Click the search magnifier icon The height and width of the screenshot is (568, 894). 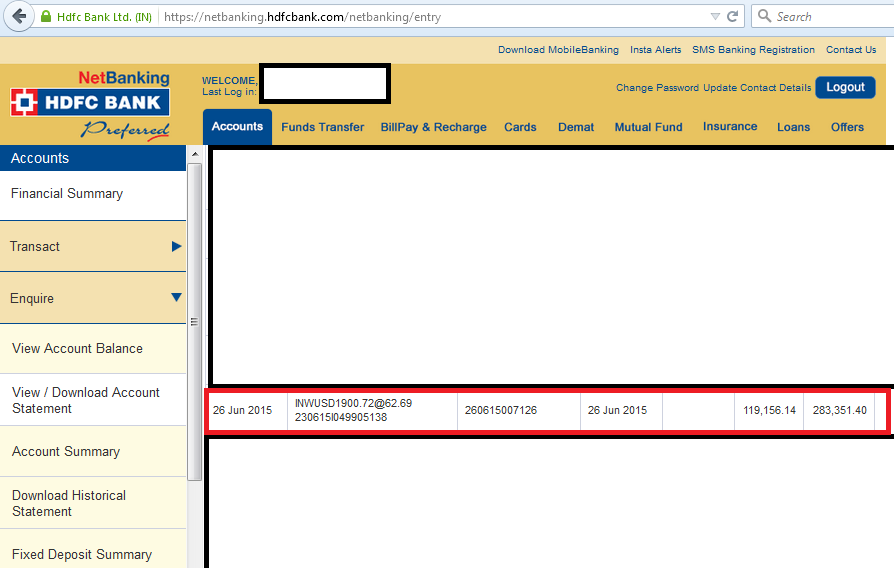[765, 16]
